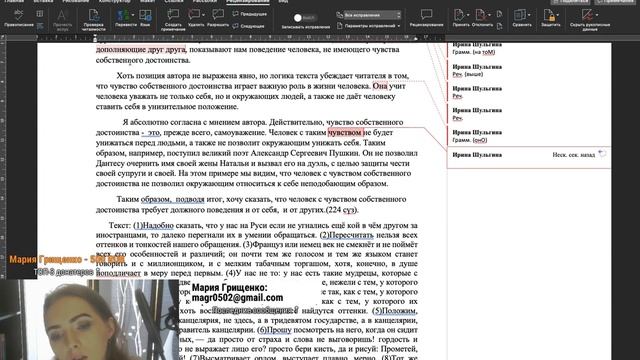This screenshot has width=640, height=360.
Task: Switch to the Конструктор ribbon tab
Action: [114, 2]
